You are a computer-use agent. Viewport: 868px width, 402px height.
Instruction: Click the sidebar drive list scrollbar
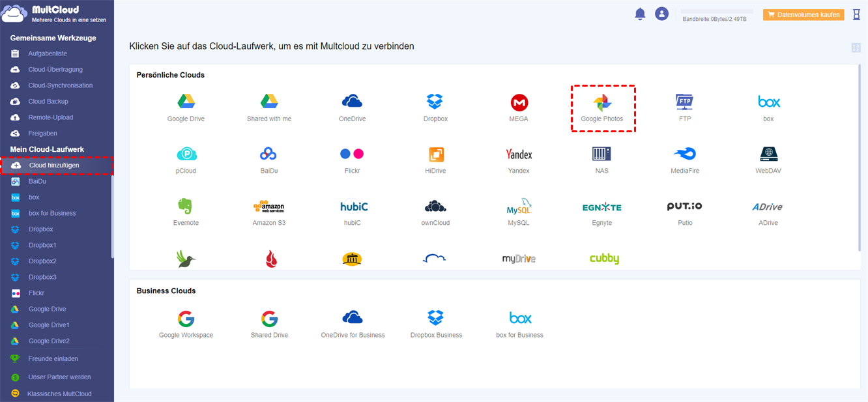113,215
